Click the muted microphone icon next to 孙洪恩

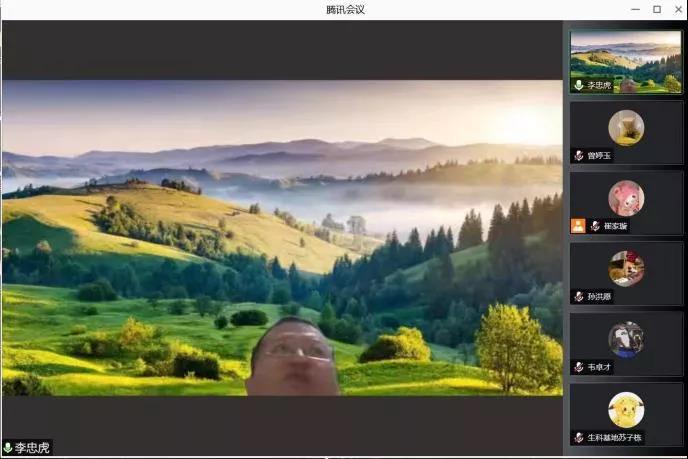click(x=578, y=296)
